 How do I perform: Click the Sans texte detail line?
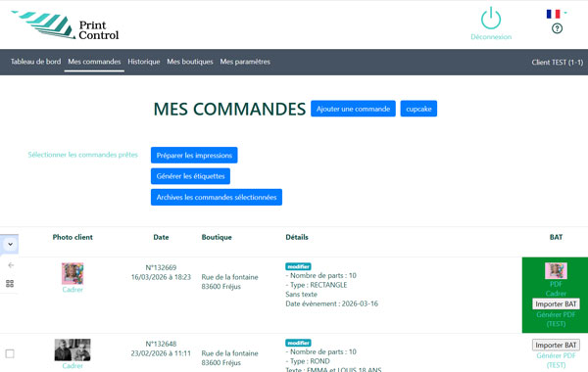pyautogui.click(x=301, y=295)
